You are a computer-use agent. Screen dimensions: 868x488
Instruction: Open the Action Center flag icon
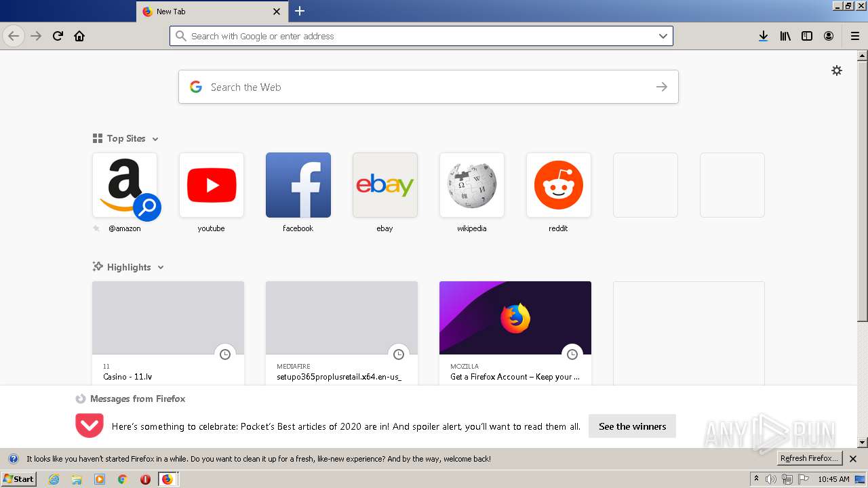[804, 479]
